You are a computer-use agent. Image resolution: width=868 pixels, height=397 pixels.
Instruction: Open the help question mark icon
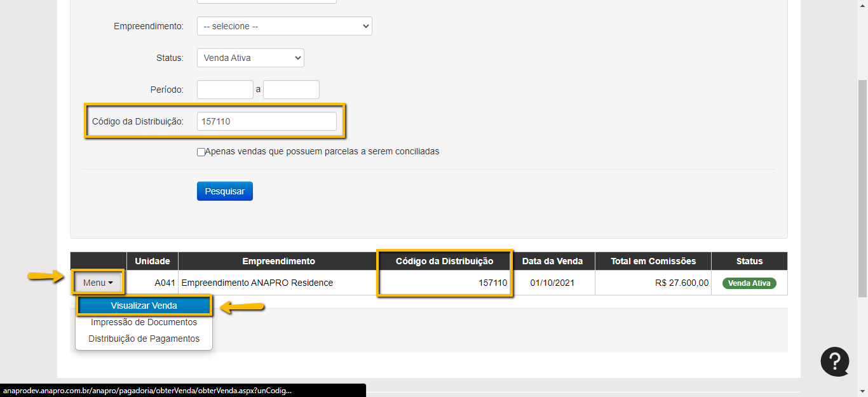tap(834, 361)
